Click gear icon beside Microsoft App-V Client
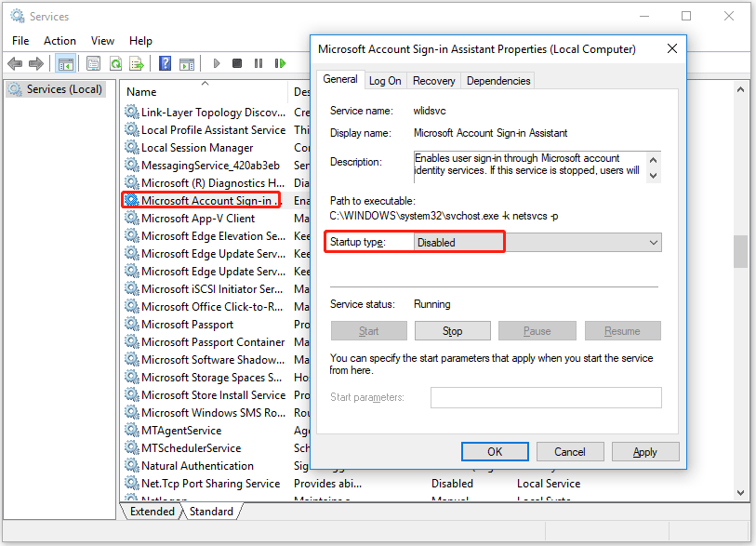This screenshot has width=756, height=546. [x=132, y=218]
